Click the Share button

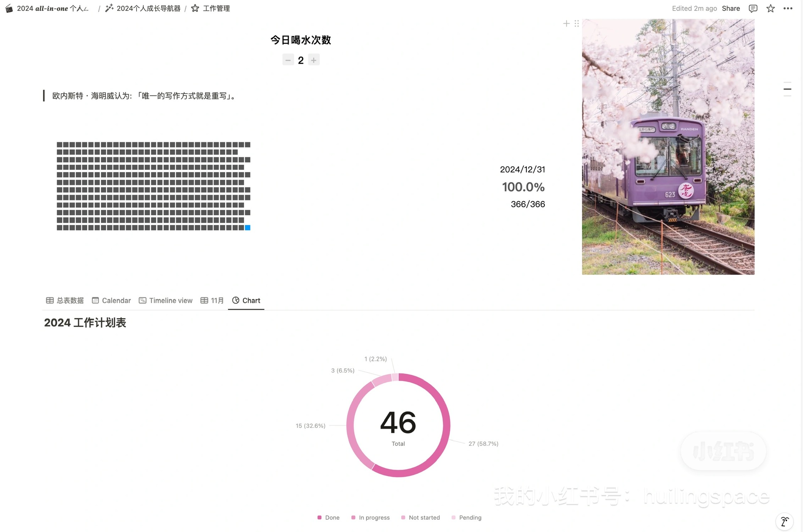pyautogui.click(x=731, y=9)
